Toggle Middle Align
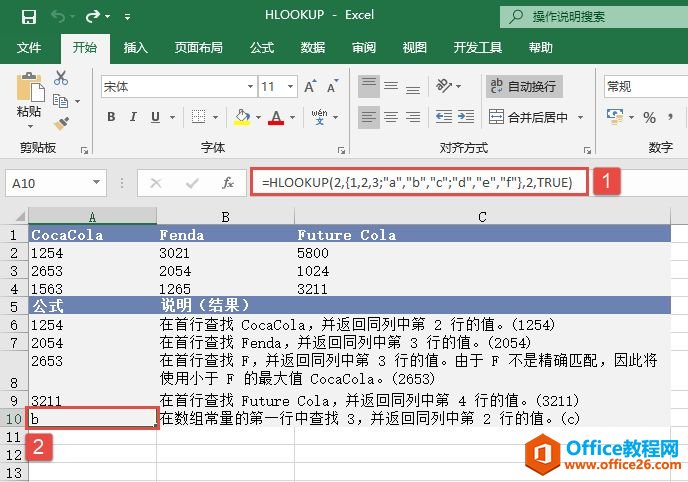Screen dimensions: 688x482 tap(391, 86)
